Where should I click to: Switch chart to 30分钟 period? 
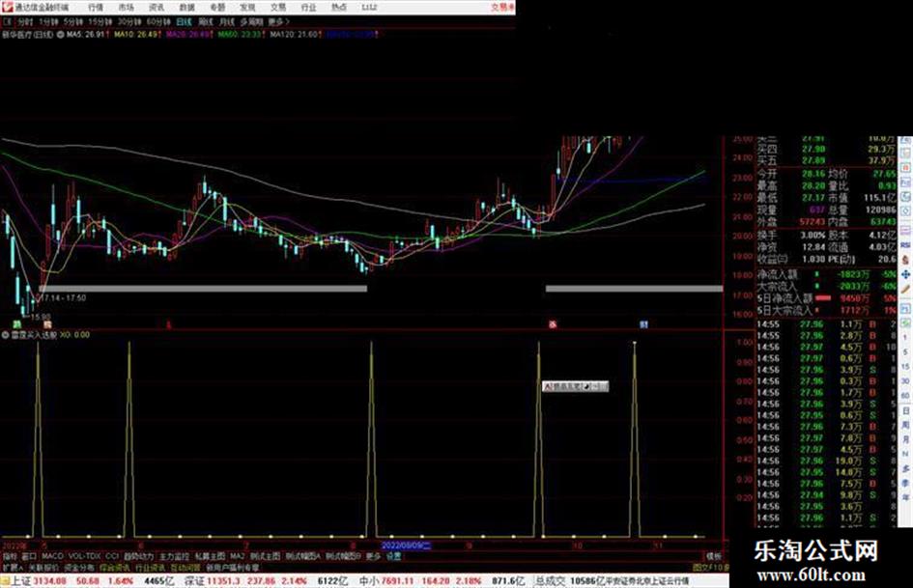point(129,22)
